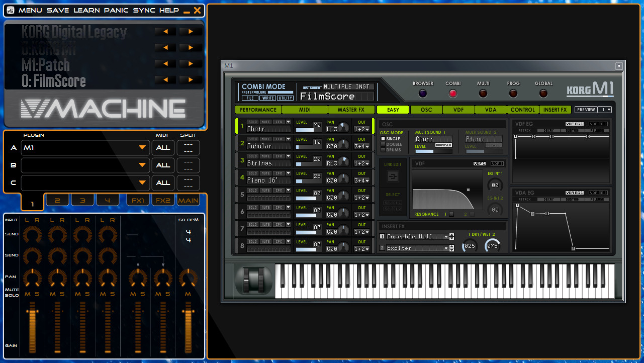Mute timbre 2 Tubular
Screen dimensions: 644x363
tap(265, 139)
